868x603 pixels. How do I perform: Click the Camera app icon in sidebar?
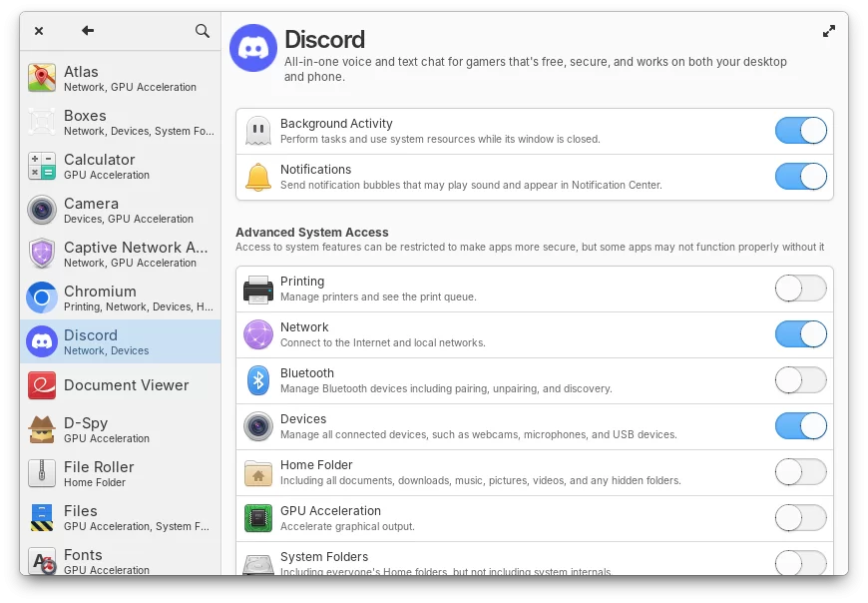(42, 210)
